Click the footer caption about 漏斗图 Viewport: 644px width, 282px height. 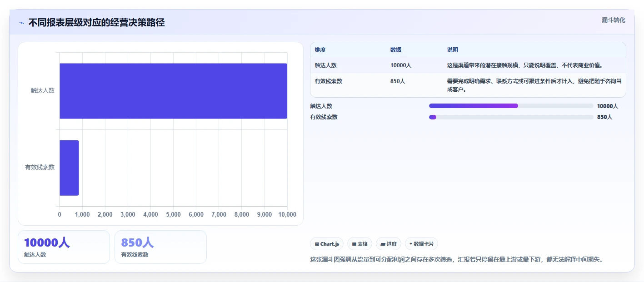[x=456, y=260]
